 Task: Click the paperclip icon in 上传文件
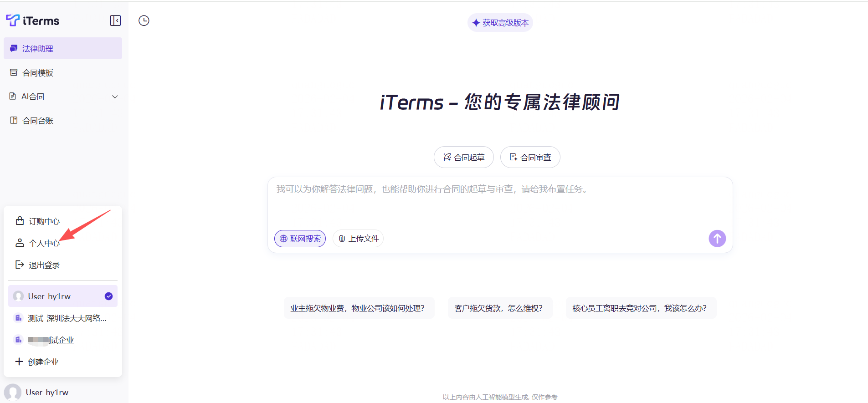pos(342,239)
